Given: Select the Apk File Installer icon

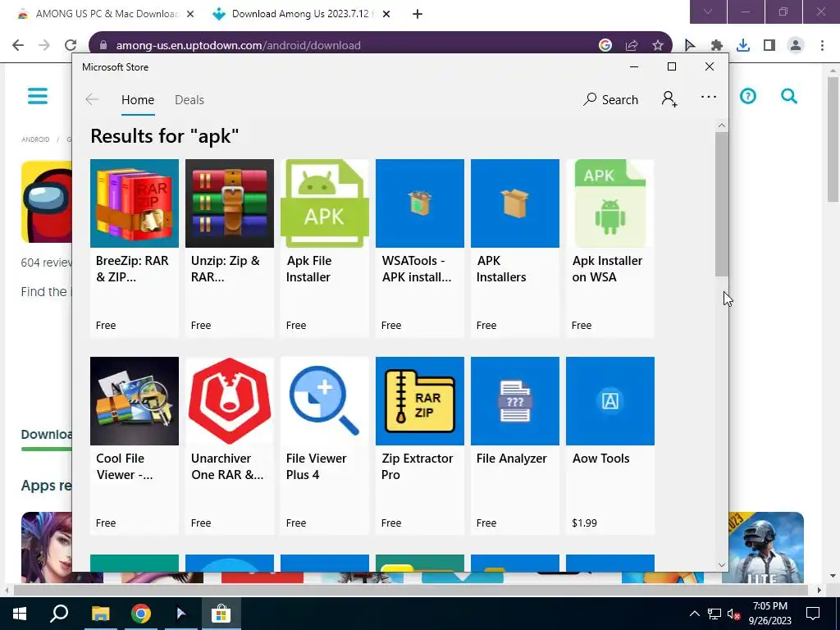Looking at the screenshot, I should [x=325, y=203].
